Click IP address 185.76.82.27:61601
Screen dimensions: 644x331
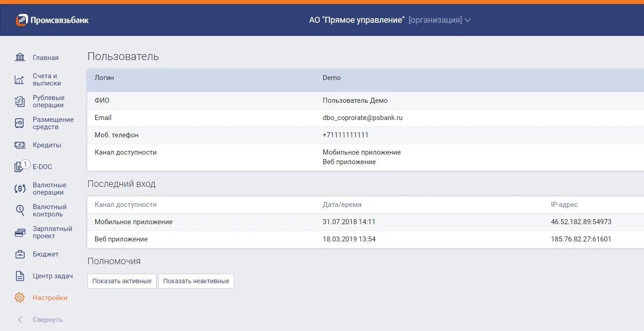[581, 239]
